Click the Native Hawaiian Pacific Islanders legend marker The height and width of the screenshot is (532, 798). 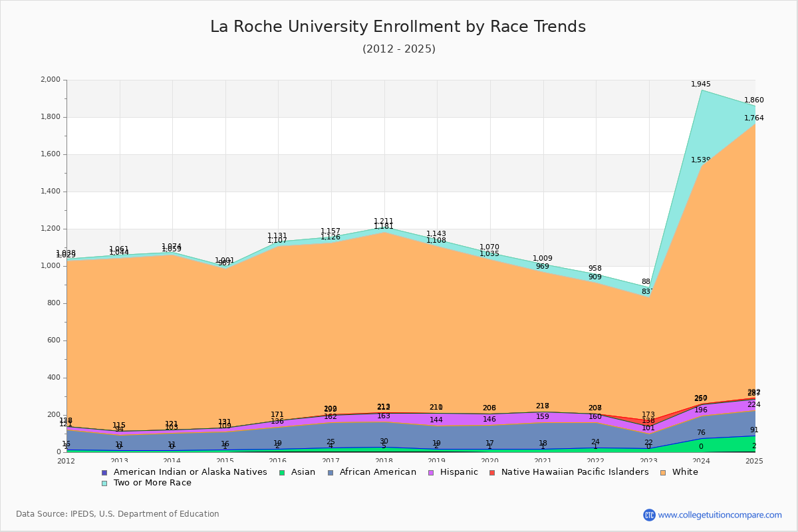[492, 472]
